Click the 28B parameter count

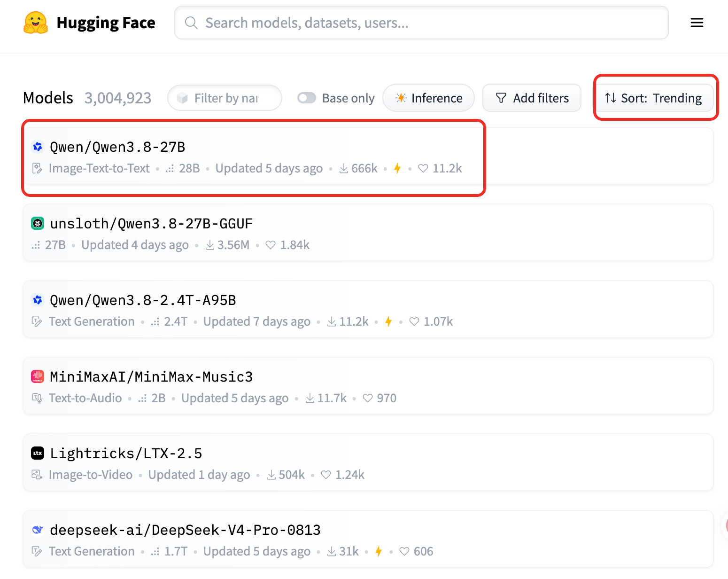[x=189, y=168]
